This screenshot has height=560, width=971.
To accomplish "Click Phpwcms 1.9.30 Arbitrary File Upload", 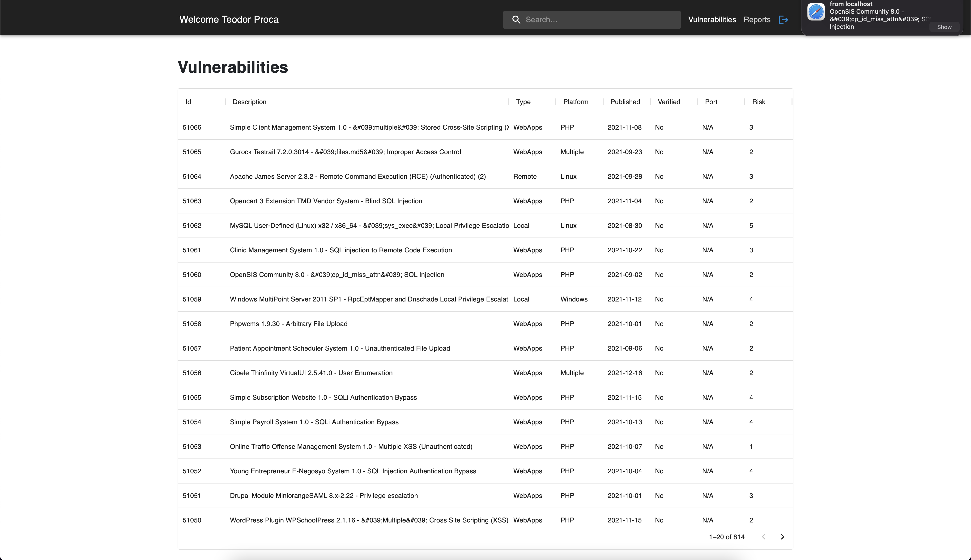I will (x=289, y=324).
